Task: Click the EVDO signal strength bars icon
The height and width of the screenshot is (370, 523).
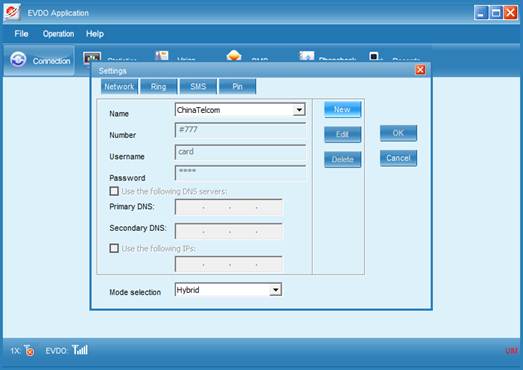Action: click(x=80, y=350)
